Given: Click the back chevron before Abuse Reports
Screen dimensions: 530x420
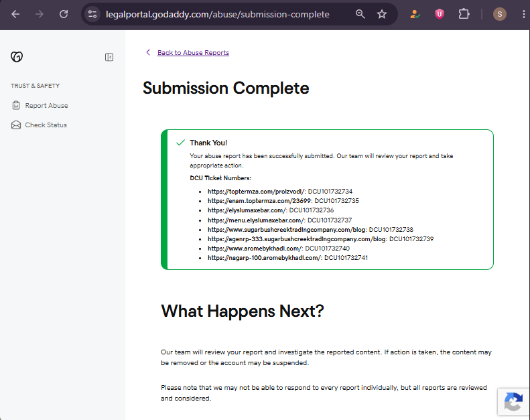Looking at the screenshot, I should tap(148, 52).
